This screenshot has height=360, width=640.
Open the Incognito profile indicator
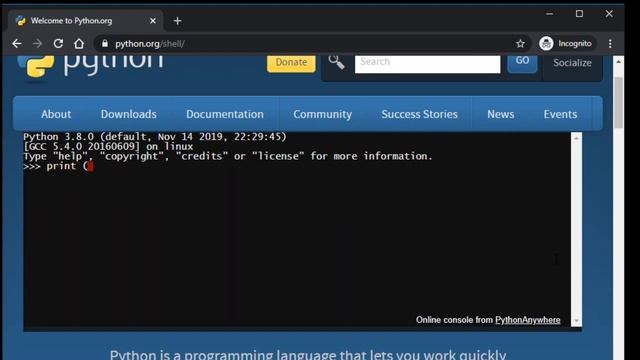[x=566, y=43]
